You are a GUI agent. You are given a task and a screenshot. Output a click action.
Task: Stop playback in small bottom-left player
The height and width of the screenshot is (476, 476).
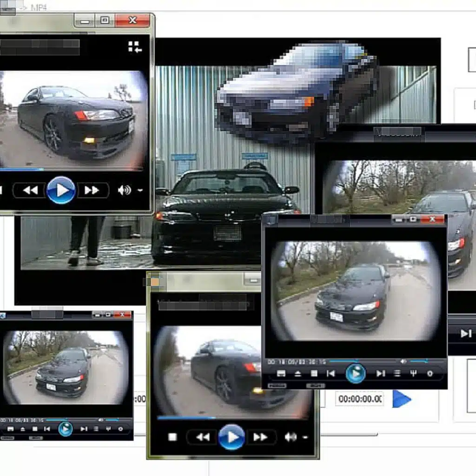click(35, 429)
